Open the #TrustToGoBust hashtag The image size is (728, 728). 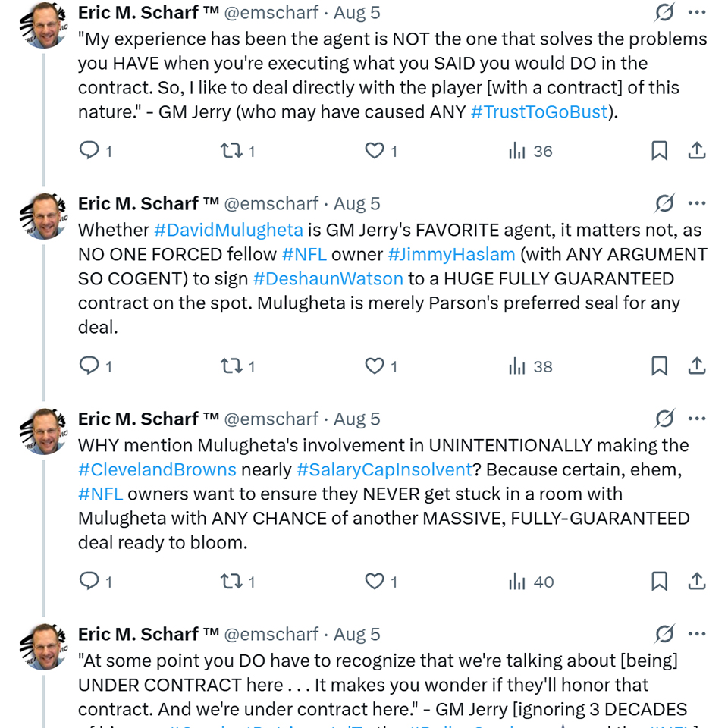[539, 111]
